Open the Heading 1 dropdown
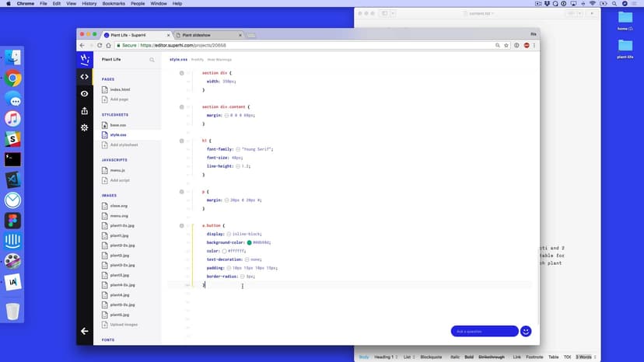Image resolution: width=644 pixels, height=362 pixels. [387, 357]
